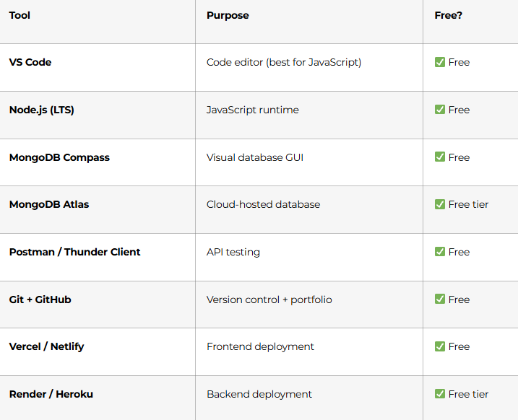
Task: Click the 'Backend deployment' purpose text
Action: click(259, 394)
